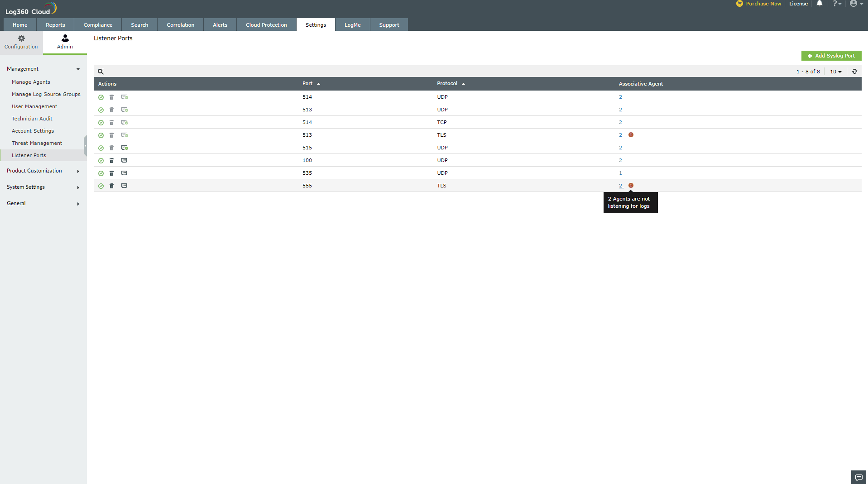The width and height of the screenshot is (868, 484).
Task: Delete the 555 TLS listener port
Action: pos(112,186)
